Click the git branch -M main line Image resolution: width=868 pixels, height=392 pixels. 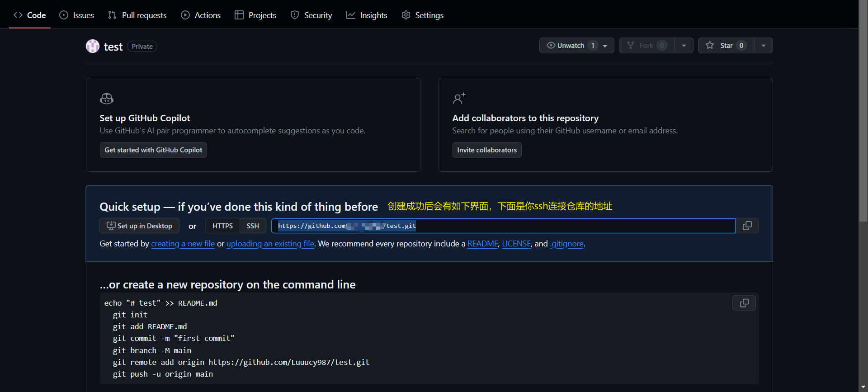(152, 350)
